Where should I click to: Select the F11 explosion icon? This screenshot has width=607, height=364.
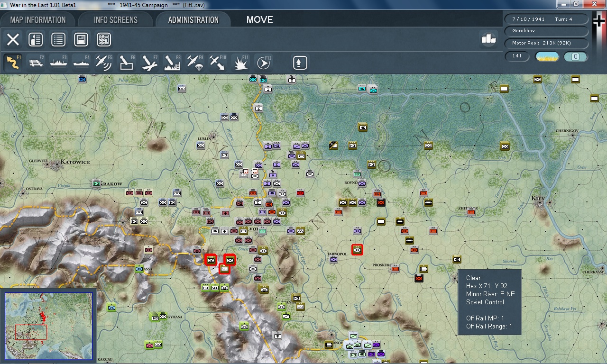tap(240, 63)
